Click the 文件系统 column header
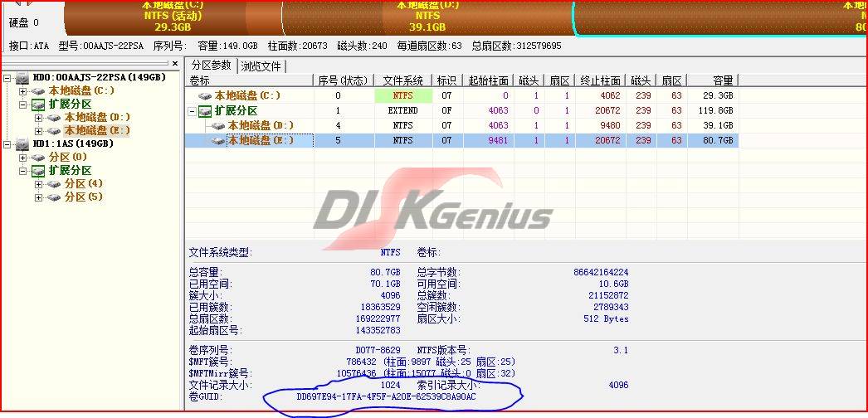Viewport: 868px width, 418px height. 403,80
